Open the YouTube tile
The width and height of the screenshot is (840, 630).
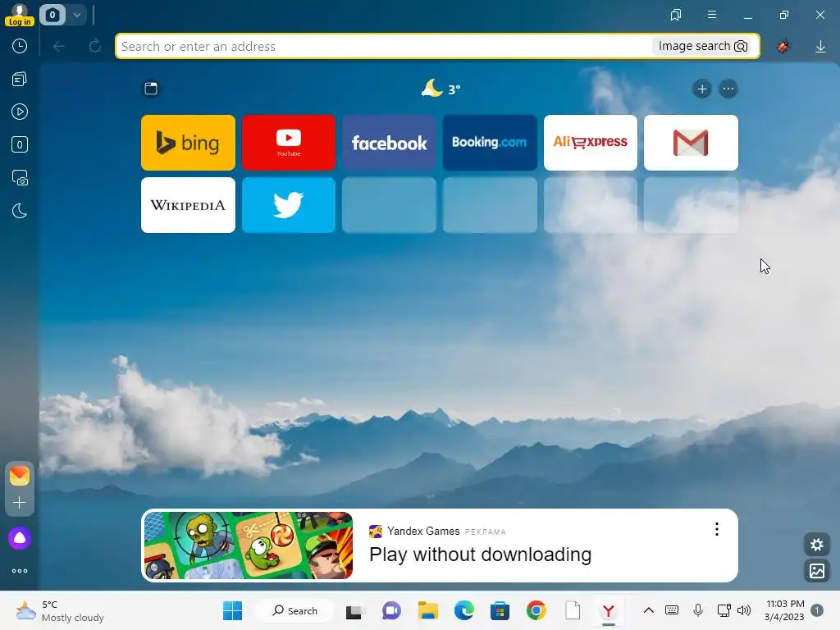click(289, 143)
